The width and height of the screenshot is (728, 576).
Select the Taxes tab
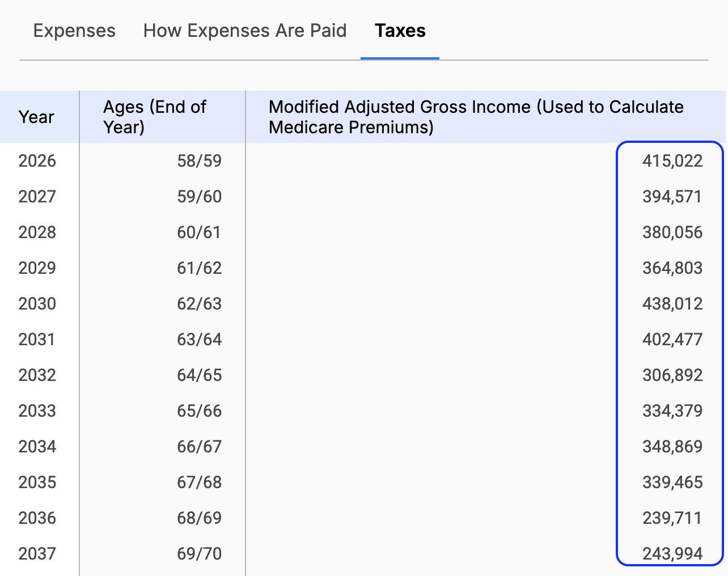click(400, 31)
